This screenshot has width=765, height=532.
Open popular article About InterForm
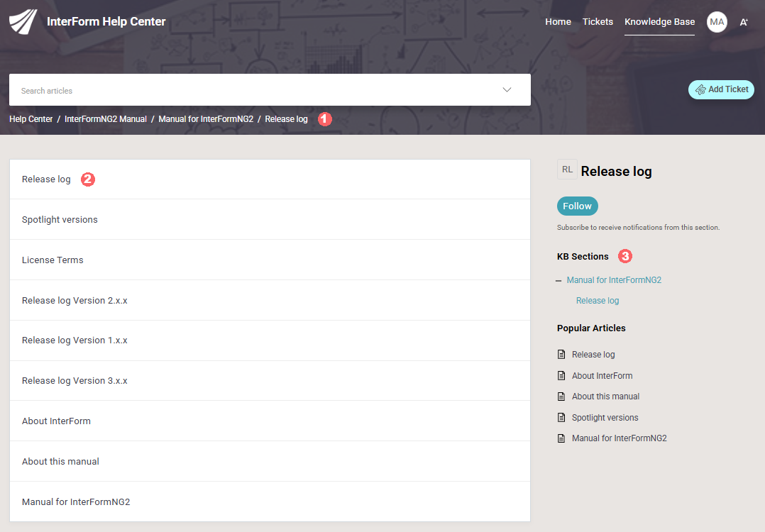click(602, 375)
